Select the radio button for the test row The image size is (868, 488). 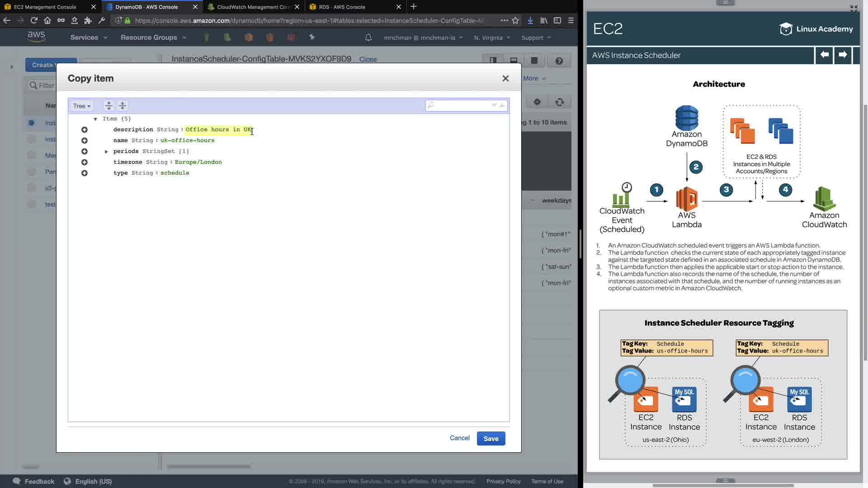32,204
